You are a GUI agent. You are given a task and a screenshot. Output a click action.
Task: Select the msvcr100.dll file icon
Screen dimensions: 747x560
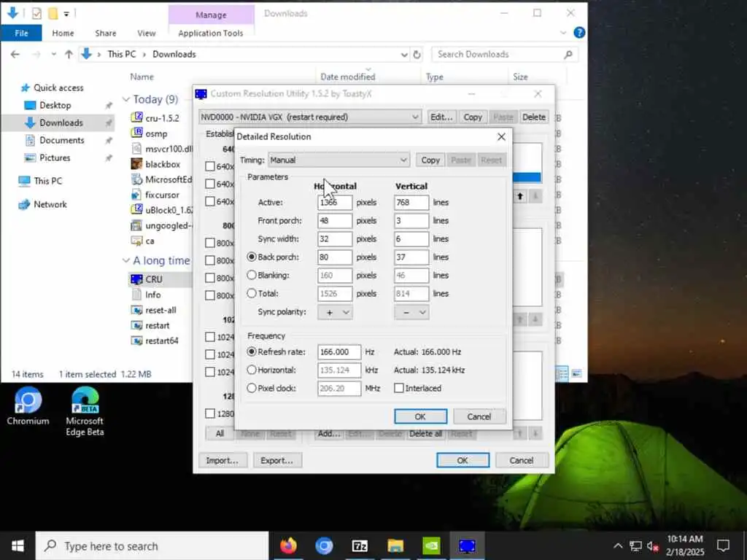coord(136,149)
